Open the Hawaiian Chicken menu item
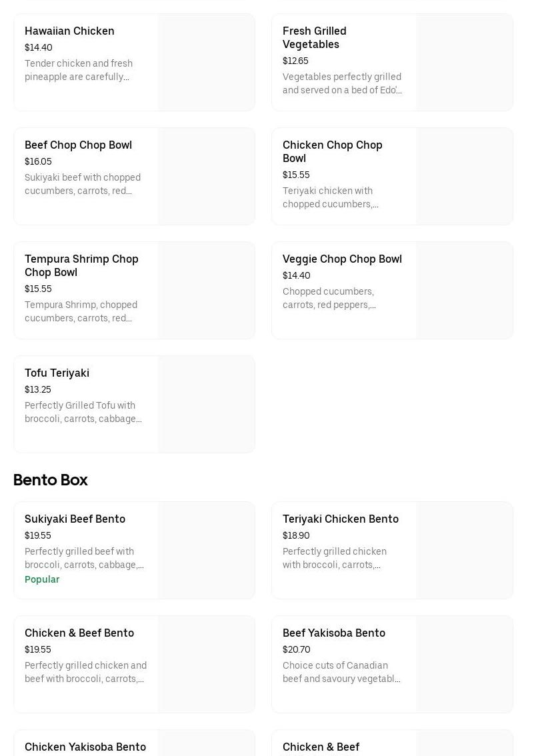Image resolution: width=536 pixels, height=756 pixels. [69, 31]
